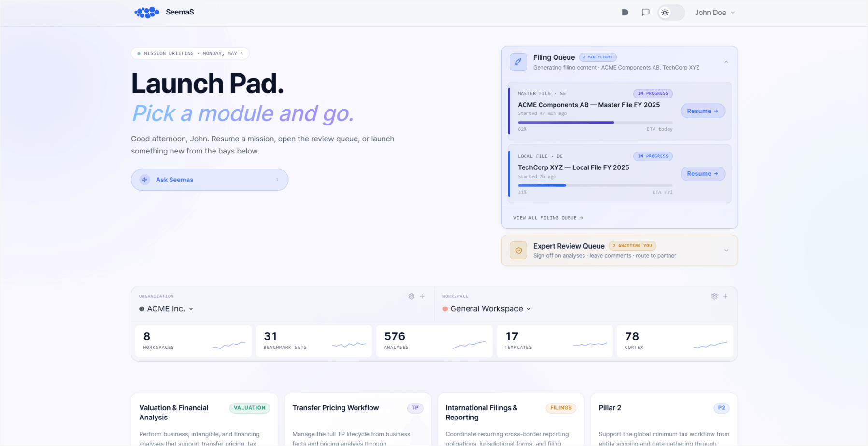The height and width of the screenshot is (446, 868).
Task: Click the Expert Review Queue shield icon
Action: [x=518, y=251]
